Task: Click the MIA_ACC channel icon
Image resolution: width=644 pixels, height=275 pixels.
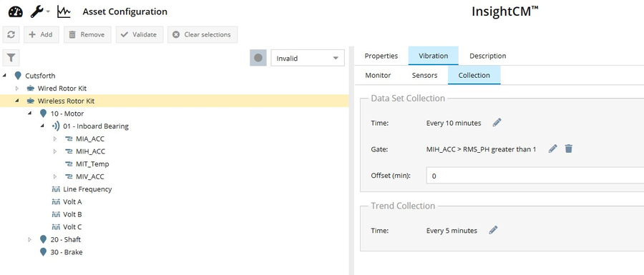Action: 69,139
